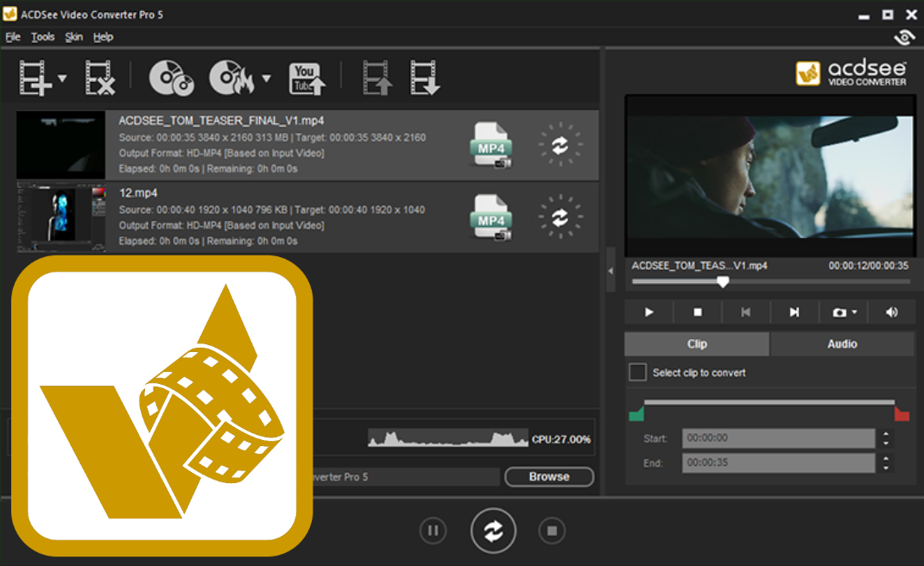
Task: Click the Remove file from list icon
Action: (99, 78)
